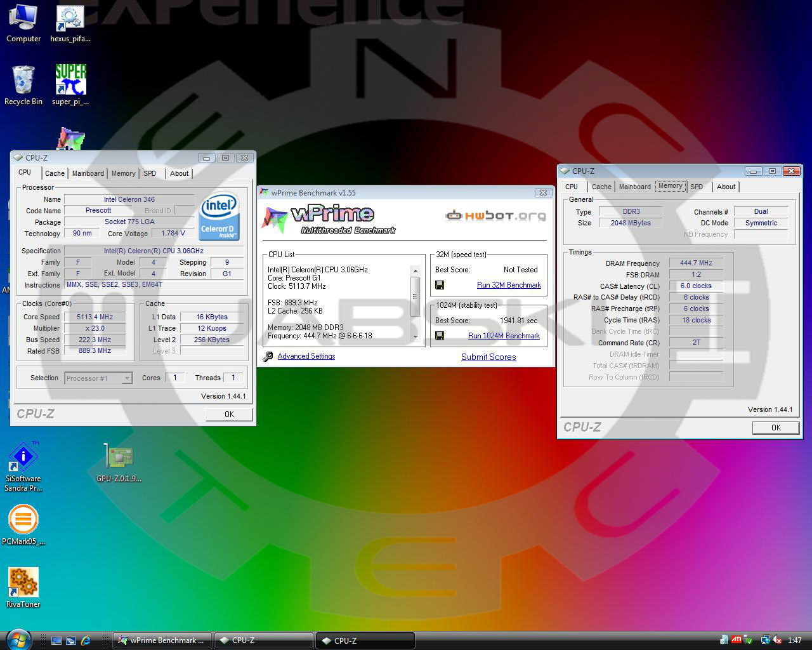
Task: Click the network connection tray icon
Action: 765,640
